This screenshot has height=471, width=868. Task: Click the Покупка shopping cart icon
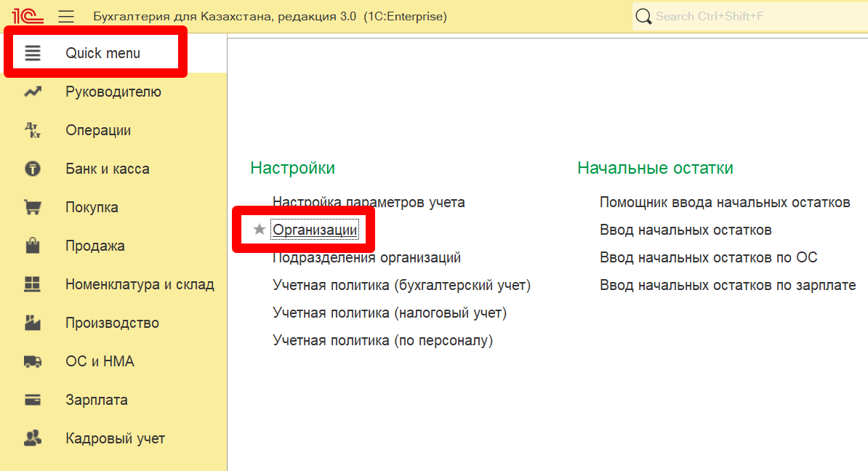[x=33, y=207]
